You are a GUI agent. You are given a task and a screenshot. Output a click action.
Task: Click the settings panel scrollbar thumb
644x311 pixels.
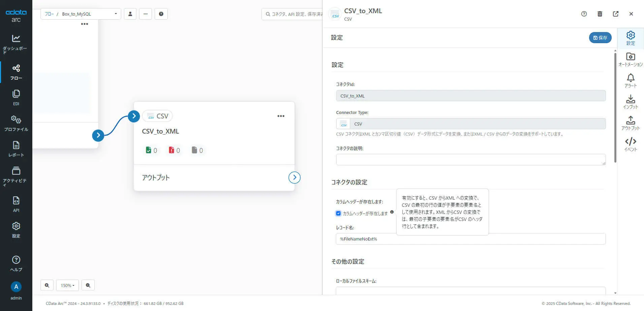tap(615, 107)
